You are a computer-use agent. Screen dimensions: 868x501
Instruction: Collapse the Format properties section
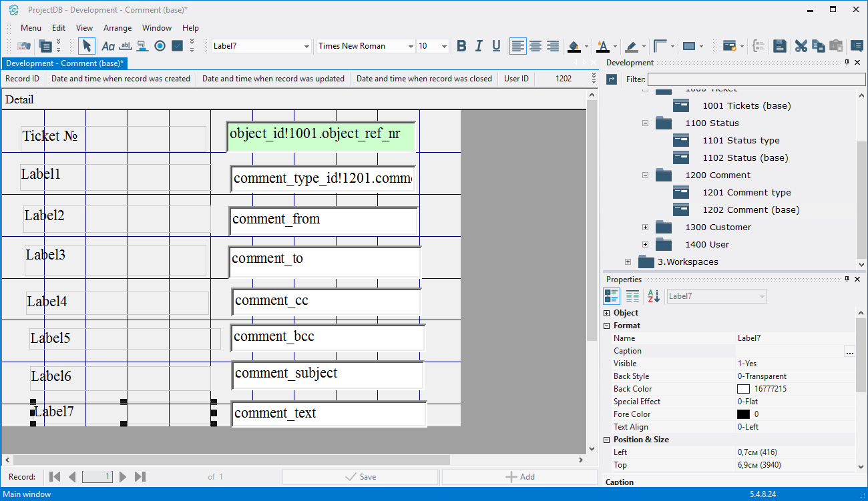pos(607,326)
